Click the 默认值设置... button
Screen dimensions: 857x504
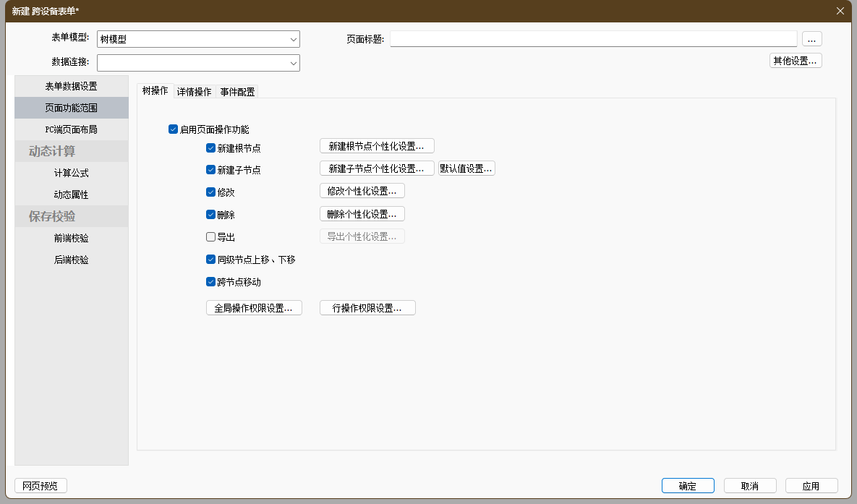tap(466, 168)
